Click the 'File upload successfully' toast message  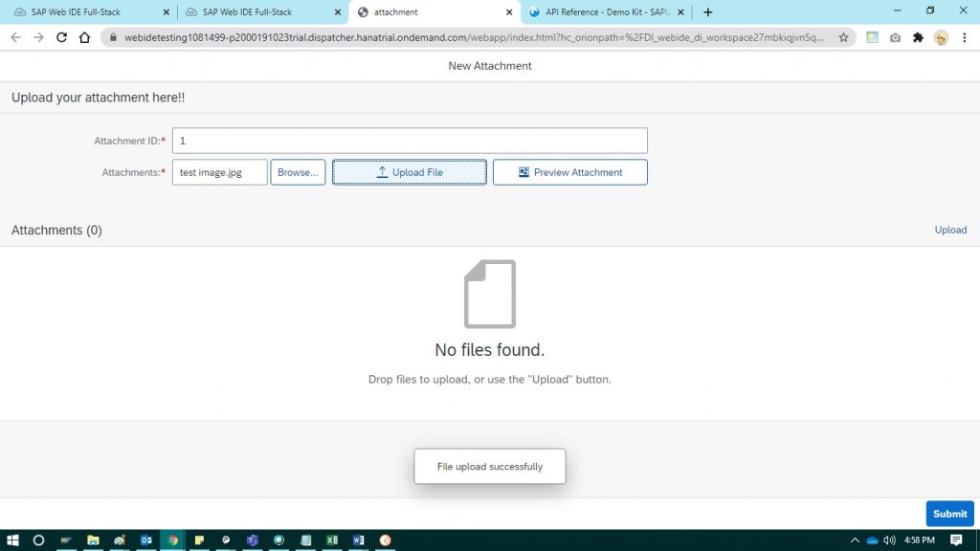tap(490, 466)
